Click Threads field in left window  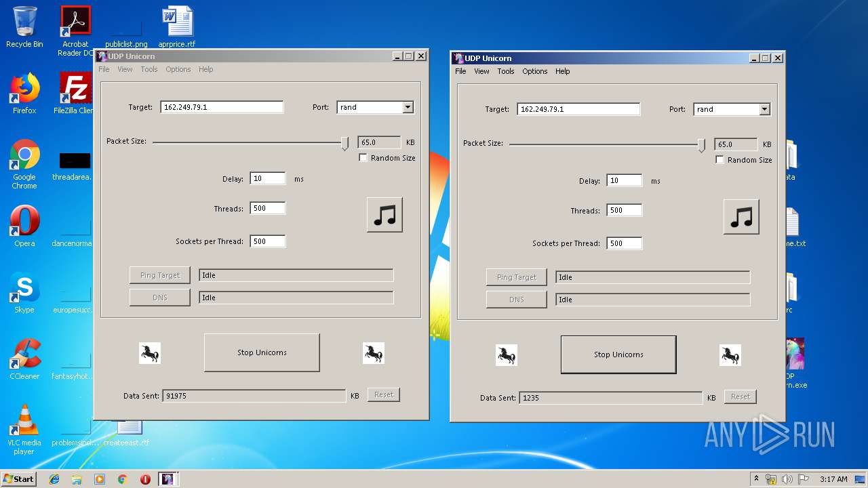pyautogui.click(x=268, y=209)
